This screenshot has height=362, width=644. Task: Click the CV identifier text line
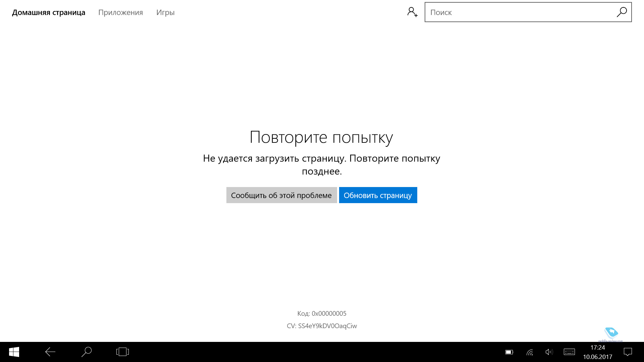[322, 326]
